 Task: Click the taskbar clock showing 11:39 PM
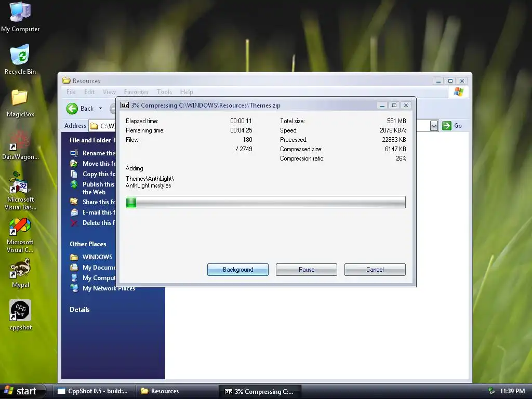coord(512,391)
